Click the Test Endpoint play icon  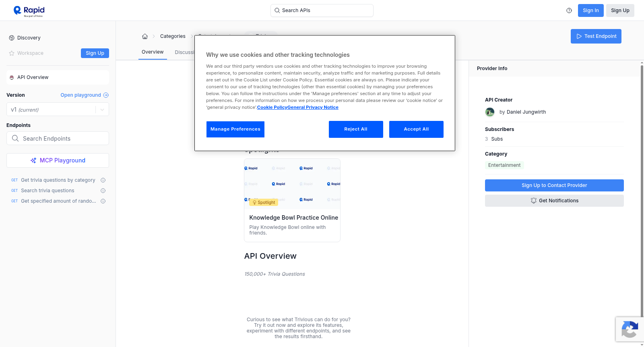[579, 36]
